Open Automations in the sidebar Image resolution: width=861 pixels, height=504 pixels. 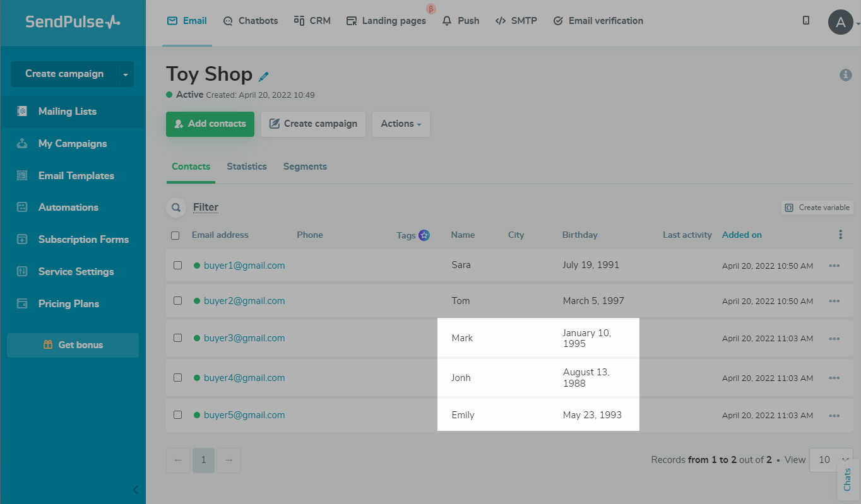[x=73, y=208]
